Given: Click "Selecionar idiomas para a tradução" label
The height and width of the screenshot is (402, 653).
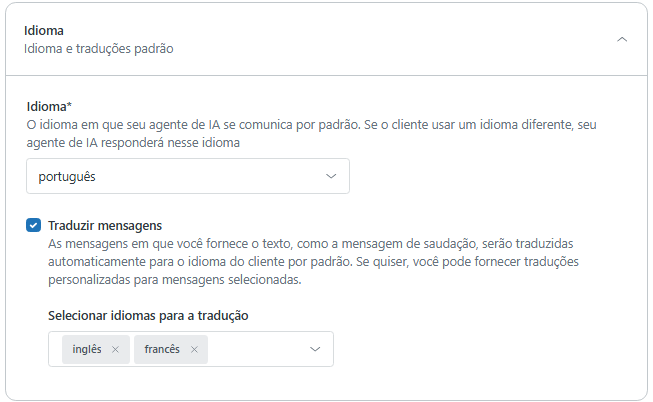Looking at the screenshot, I should pyautogui.click(x=148, y=315).
